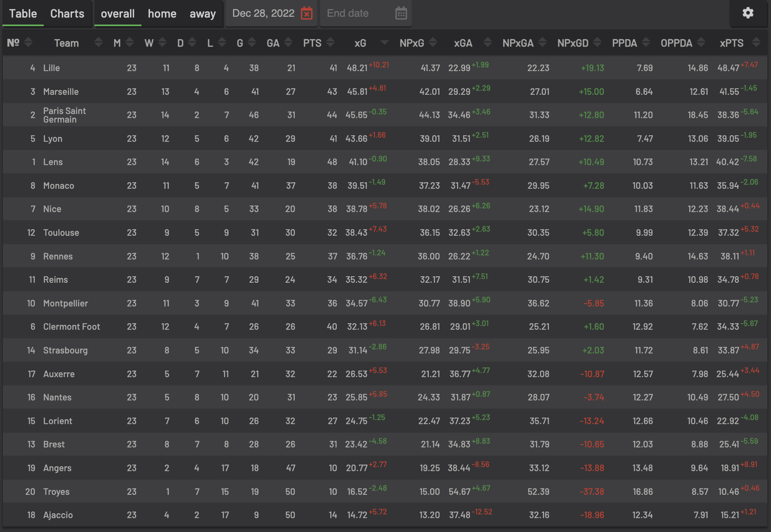This screenshot has height=532, width=771.
Task: Open the Angers team link
Action: coord(57,468)
